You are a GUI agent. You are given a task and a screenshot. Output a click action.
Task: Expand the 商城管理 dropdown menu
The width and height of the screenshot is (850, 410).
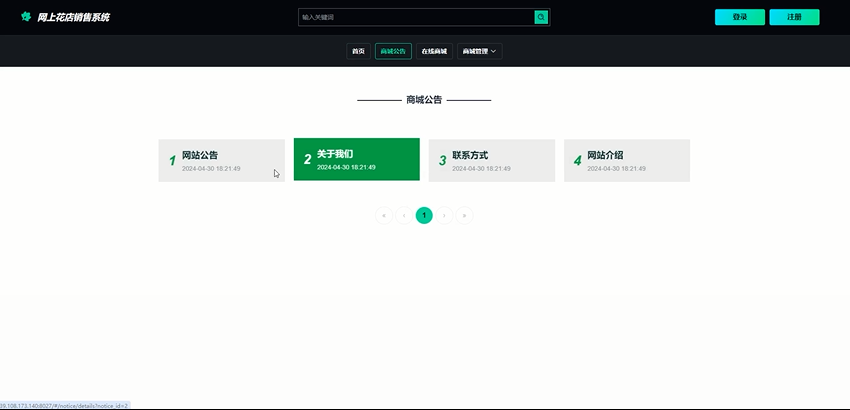tap(479, 52)
